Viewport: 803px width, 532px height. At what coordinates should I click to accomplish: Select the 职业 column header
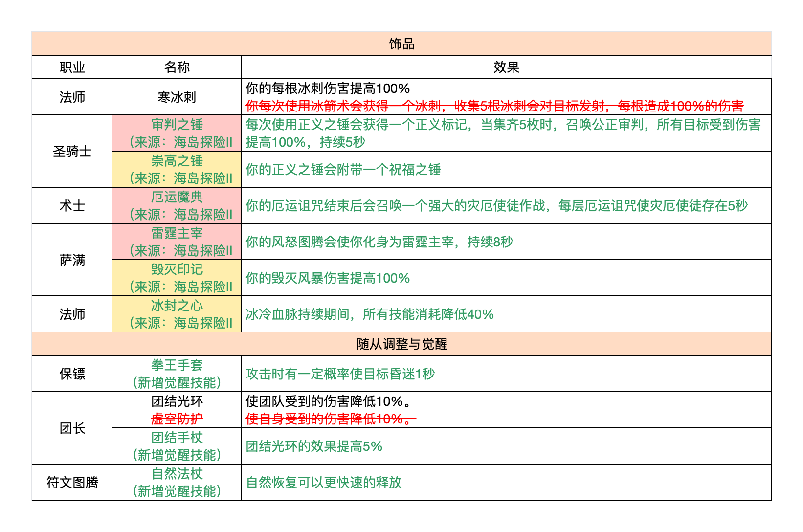click(72, 67)
